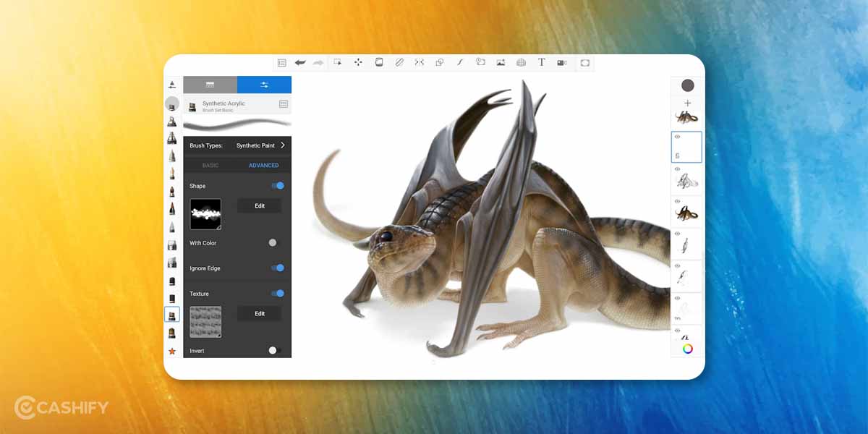Open the Selection tool
Viewport: 868px width, 434px height.
tap(338, 62)
